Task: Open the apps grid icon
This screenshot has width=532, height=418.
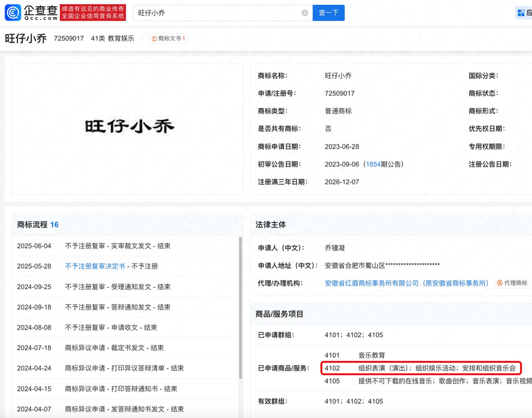Action: pos(521,13)
